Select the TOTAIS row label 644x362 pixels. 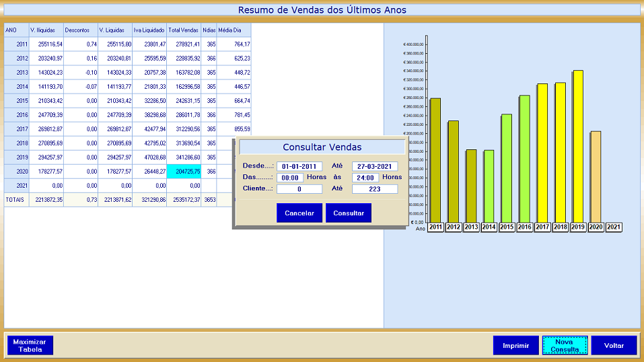(x=16, y=200)
